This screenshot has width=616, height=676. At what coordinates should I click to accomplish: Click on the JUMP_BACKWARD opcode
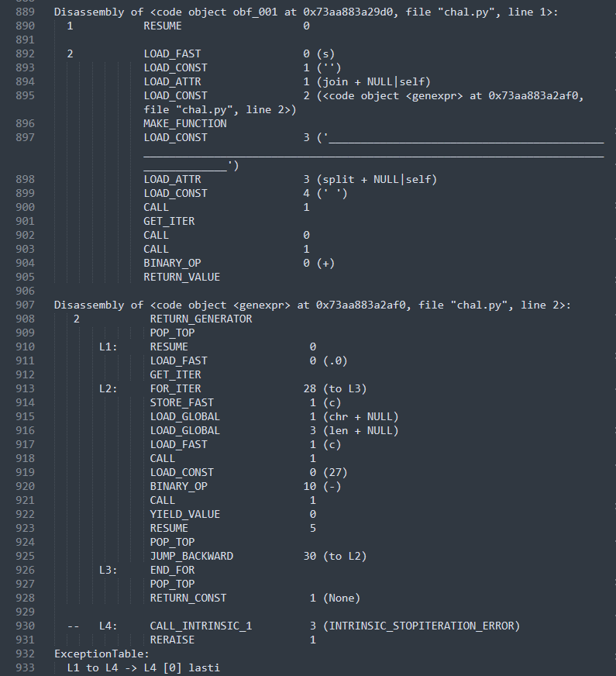191,557
